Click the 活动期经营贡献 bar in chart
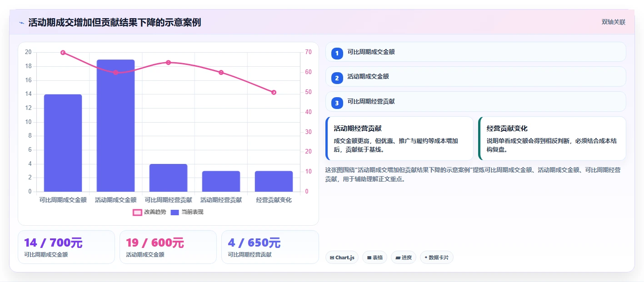Screen dimensions: 644x282 (221, 181)
